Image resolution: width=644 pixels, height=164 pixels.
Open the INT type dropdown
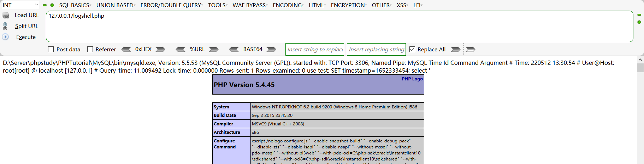tap(20, 5)
